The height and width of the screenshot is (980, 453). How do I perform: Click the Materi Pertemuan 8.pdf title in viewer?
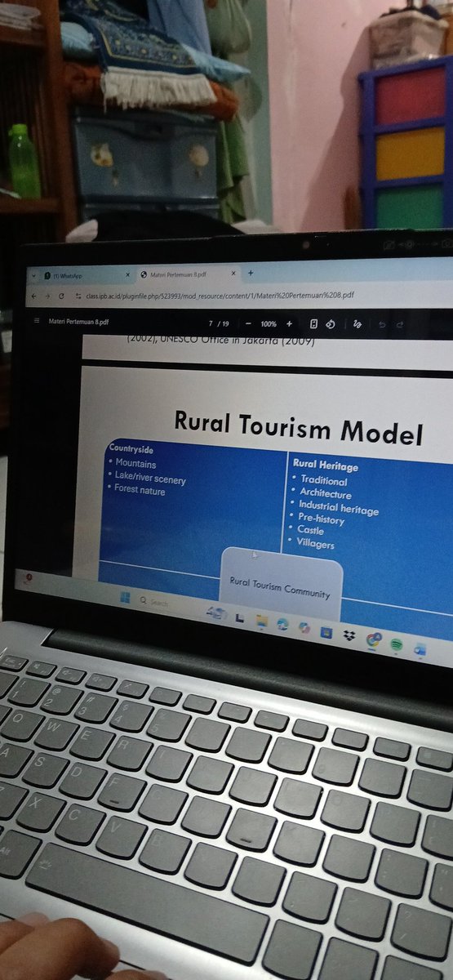point(78,322)
